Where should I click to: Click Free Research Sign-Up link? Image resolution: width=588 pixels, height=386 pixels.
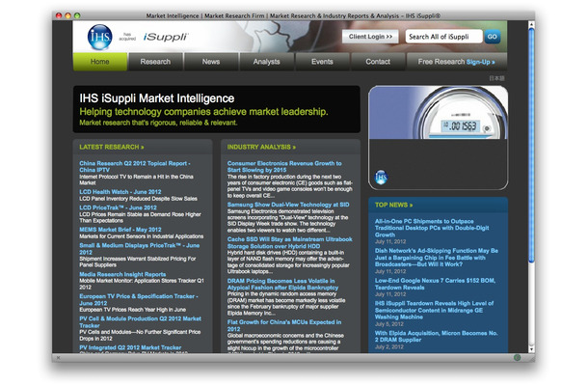click(456, 62)
